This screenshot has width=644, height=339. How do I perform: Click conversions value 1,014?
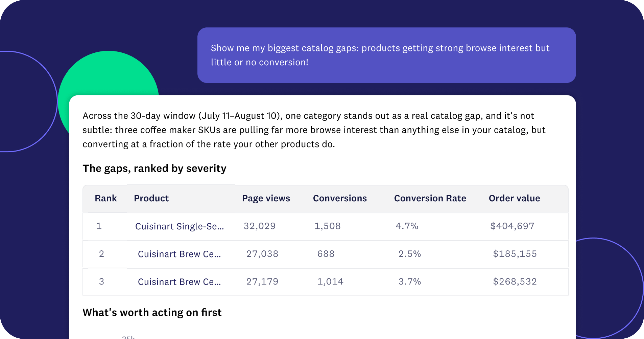coord(330,281)
